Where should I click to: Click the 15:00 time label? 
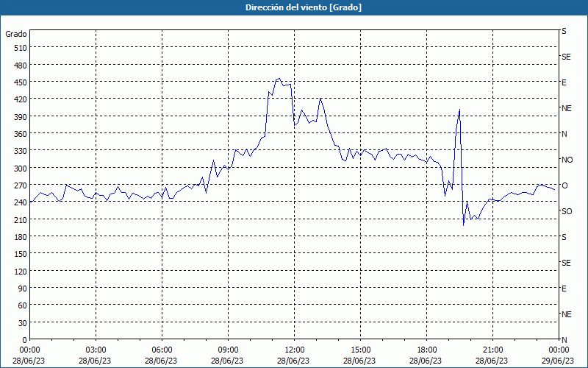point(360,350)
